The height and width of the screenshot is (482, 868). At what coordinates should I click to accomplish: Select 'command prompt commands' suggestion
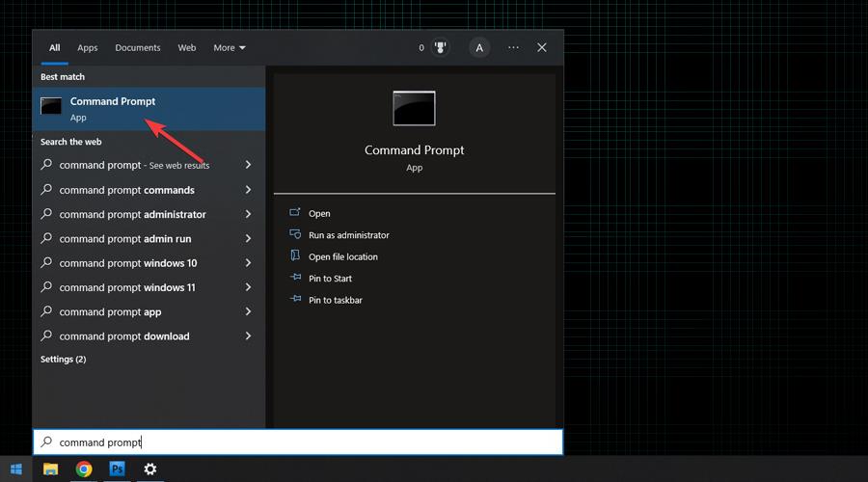(126, 190)
